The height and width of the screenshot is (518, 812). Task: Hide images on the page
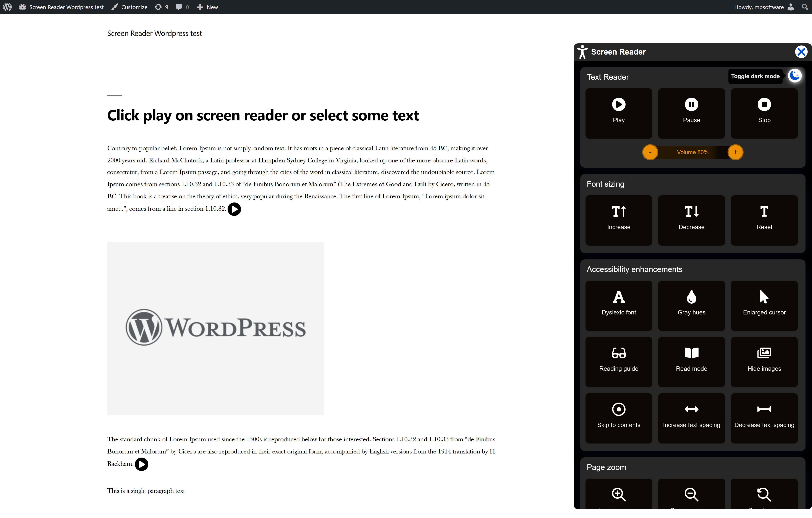pyautogui.click(x=764, y=361)
